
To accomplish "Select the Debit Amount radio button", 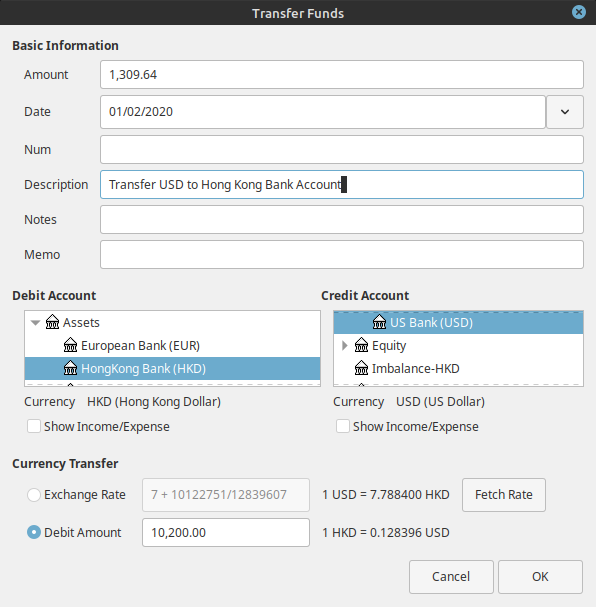I will [34, 532].
